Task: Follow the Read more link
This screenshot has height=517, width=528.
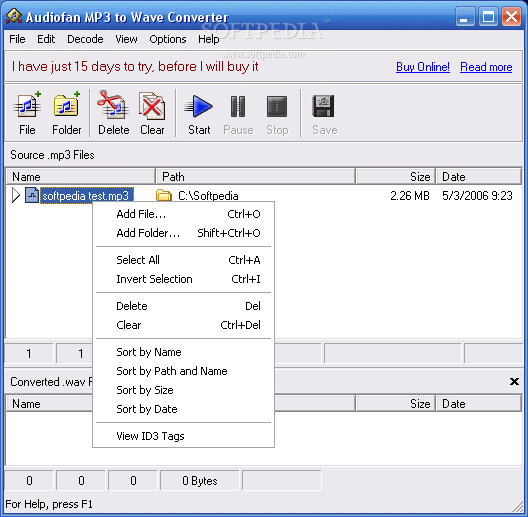Action: pyautogui.click(x=486, y=67)
